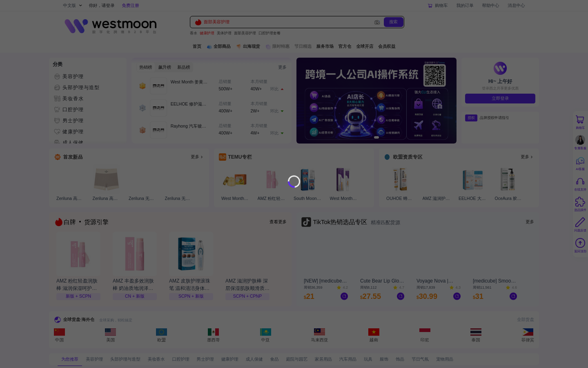Click the camera image-search icon in the search box
This screenshot has width=588, height=368.
pyautogui.click(x=377, y=22)
